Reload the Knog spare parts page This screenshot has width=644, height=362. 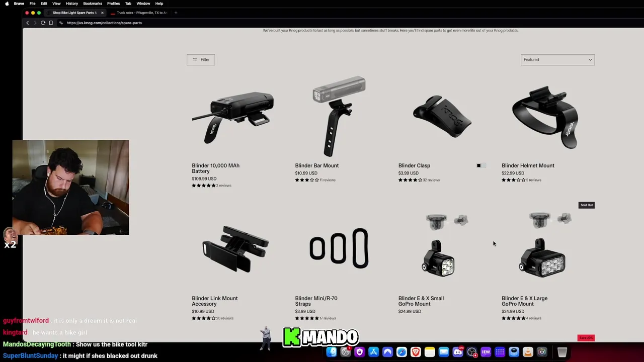(43, 23)
